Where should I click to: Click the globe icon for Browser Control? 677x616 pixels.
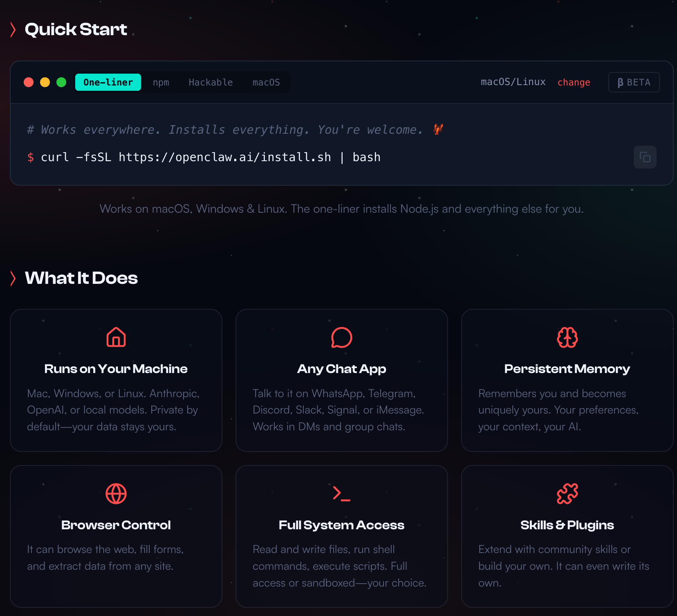coord(116,494)
